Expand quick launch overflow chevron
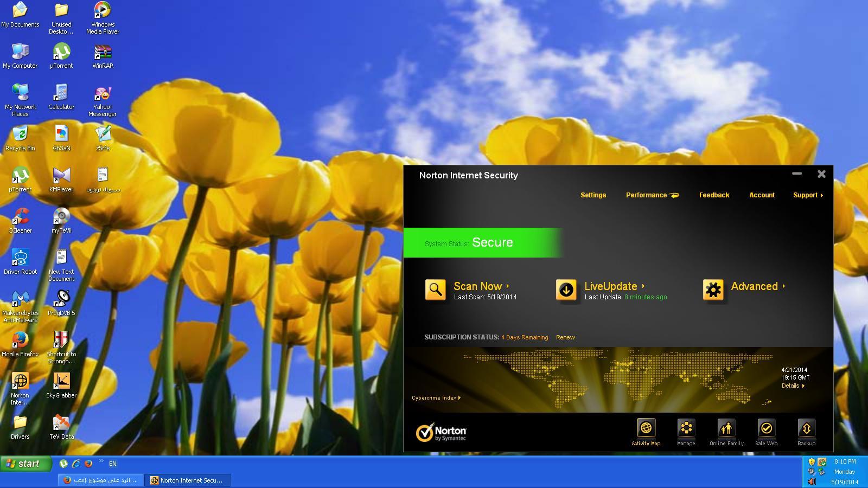 click(x=101, y=461)
